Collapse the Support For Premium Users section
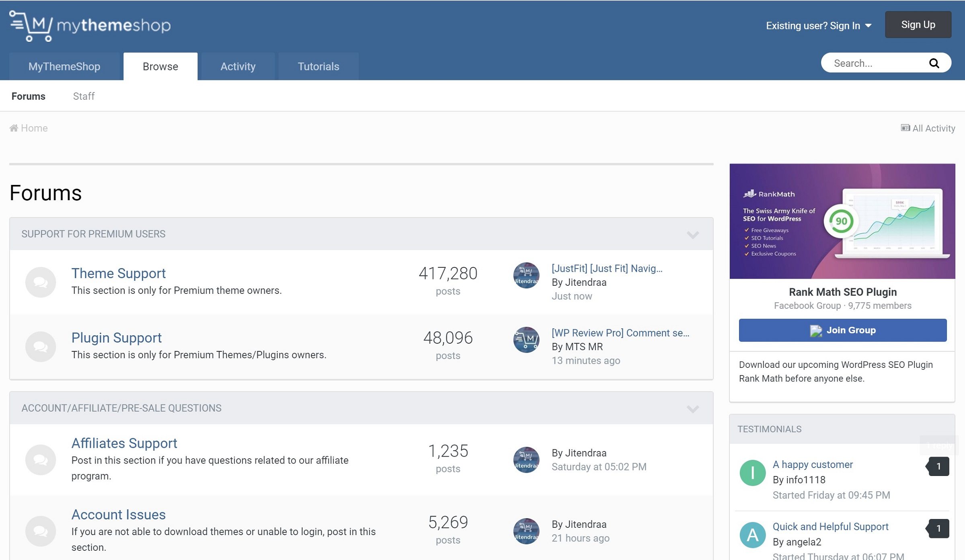This screenshot has width=965, height=560. (692, 235)
